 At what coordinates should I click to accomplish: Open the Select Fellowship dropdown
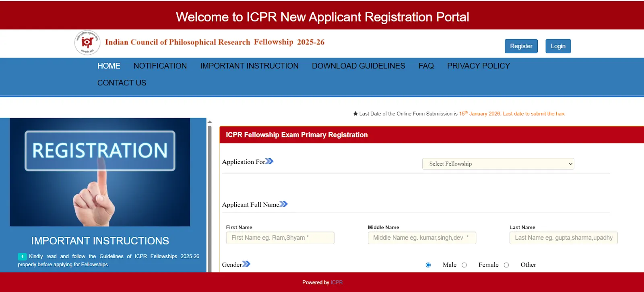[x=498, y=164]
